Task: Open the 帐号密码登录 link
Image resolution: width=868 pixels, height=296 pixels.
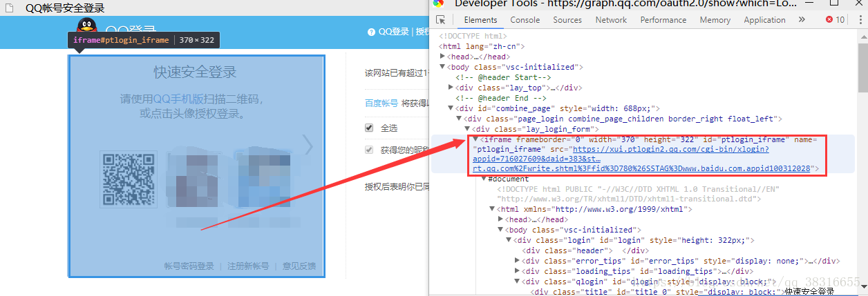Action: click(x=189, y=266)
